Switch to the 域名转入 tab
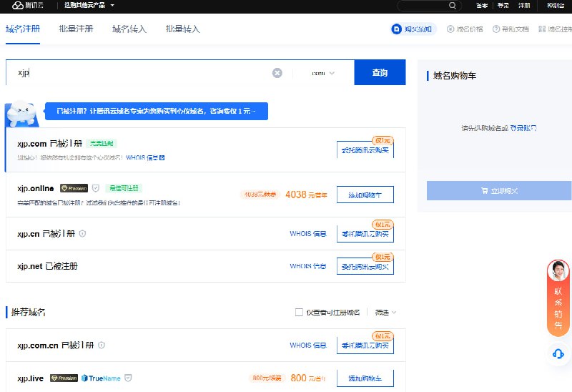Screen dimensions: 572x392 tap(129, 29)
